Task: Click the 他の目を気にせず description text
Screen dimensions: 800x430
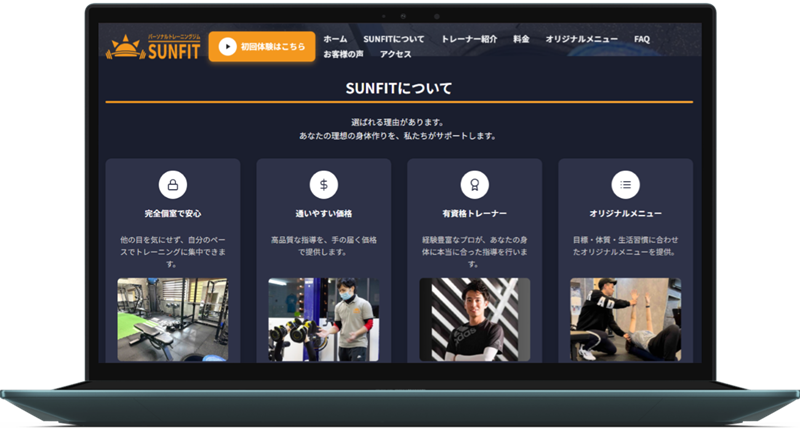Action: (173, 251)
